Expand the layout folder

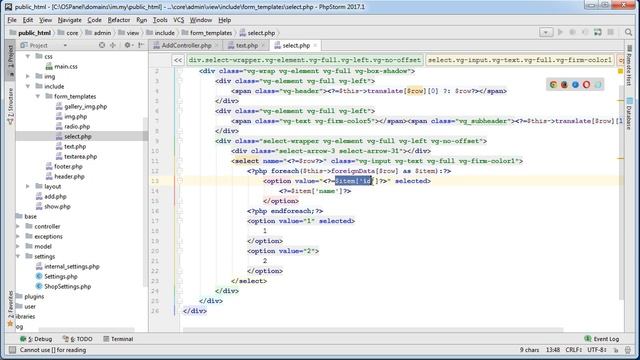point(28,187)
